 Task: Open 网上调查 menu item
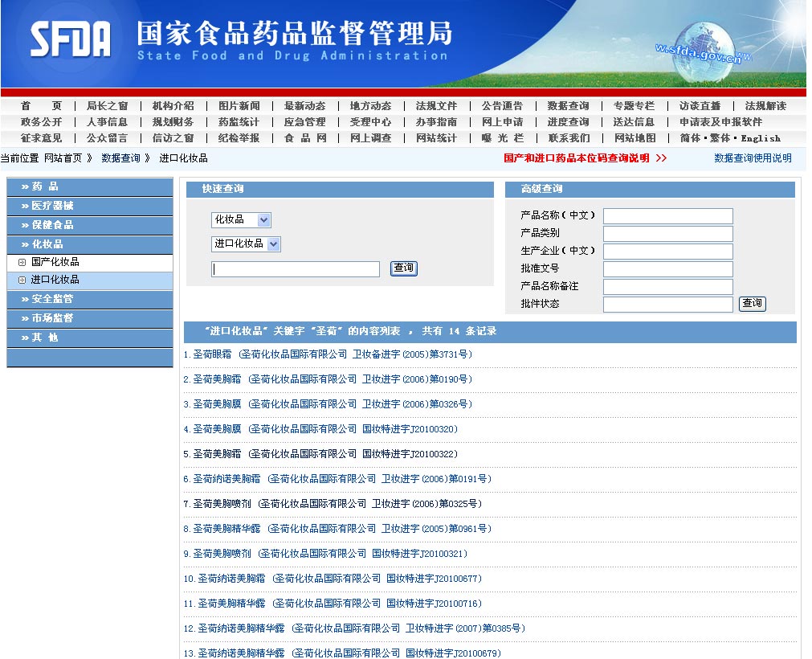[x=371, y=138]
